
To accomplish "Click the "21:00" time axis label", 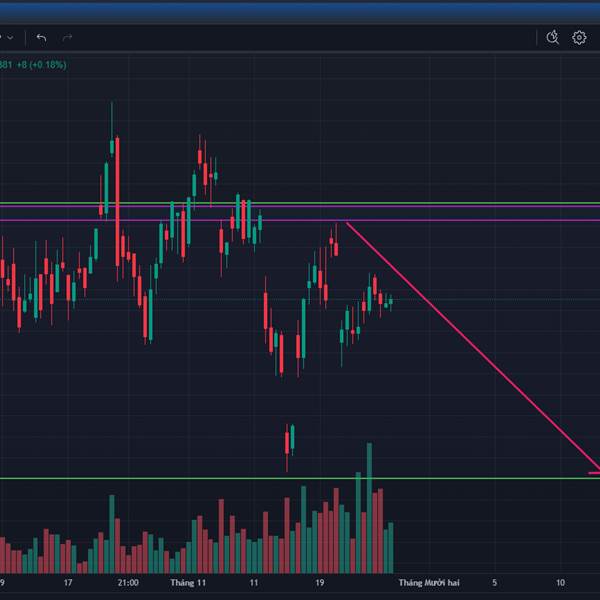I will (127, 582).
